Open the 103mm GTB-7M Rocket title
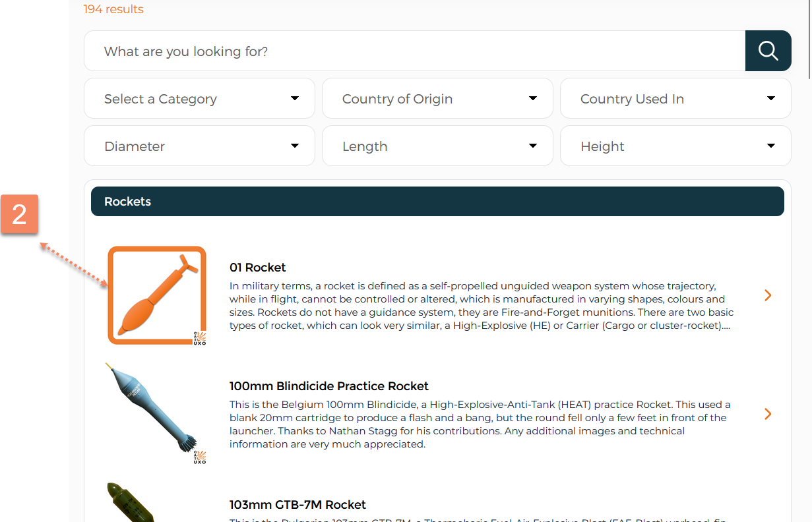 click(297, 505)
